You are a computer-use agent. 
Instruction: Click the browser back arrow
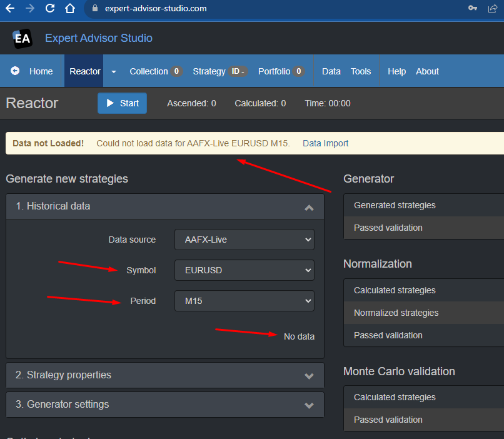pos(10,8)
